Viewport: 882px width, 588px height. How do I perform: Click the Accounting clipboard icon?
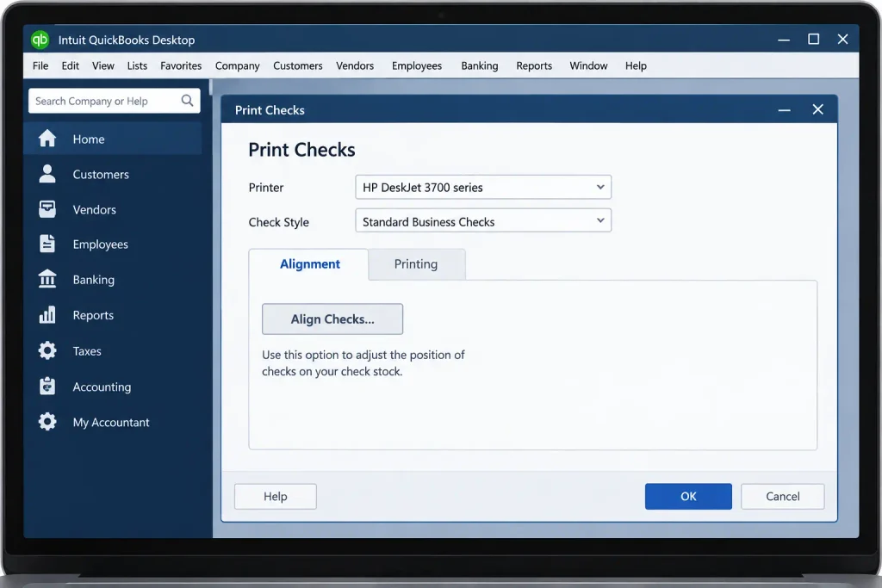point(47,387)
